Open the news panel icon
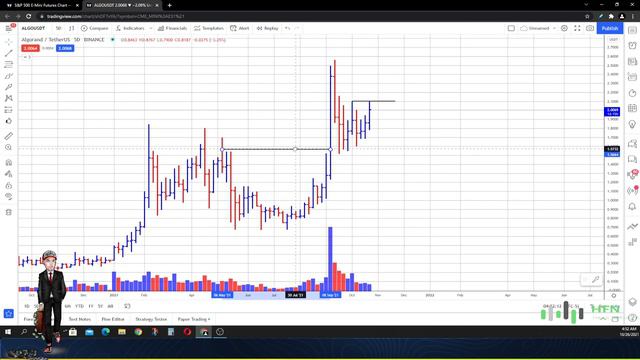The image size is (640, 360). [632, 61]
